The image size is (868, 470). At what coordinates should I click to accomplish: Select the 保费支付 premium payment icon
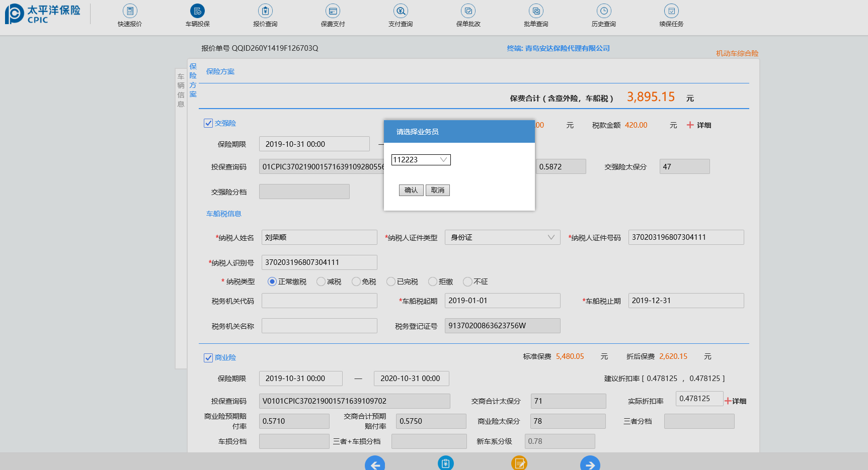(333, 12)
